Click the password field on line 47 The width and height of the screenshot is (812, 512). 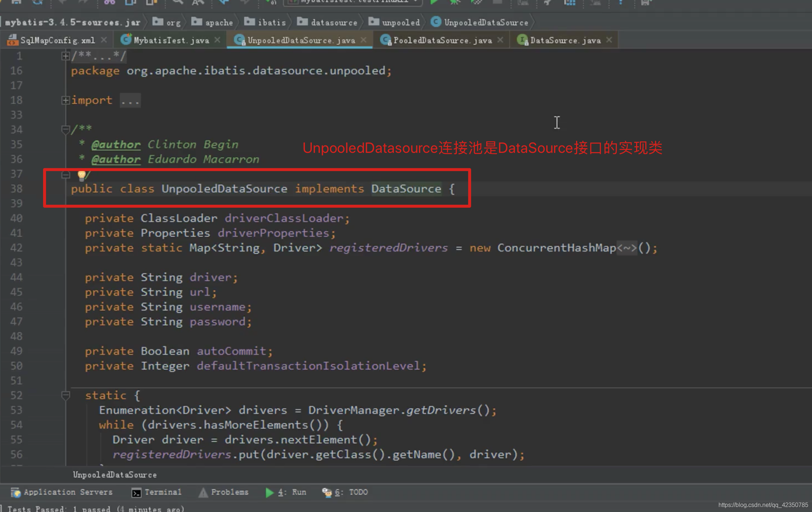(x=218, y=322)
